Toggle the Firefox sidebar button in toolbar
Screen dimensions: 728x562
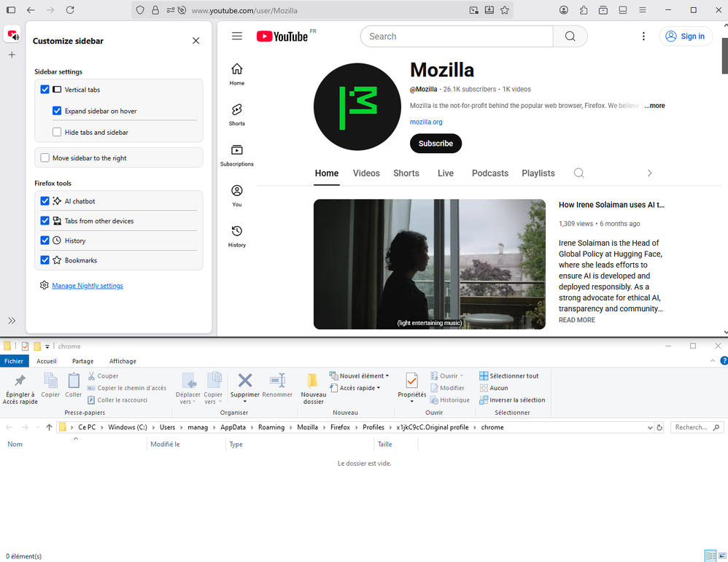pyautogui.click(x=11, y=9)
